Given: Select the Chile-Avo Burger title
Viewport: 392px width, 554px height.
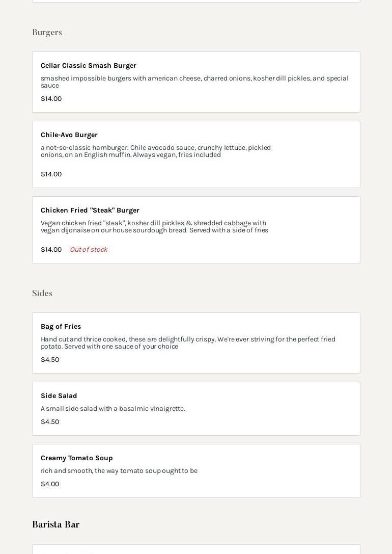Looking at the screenshot, I should pyautogui.click(x=69, y=135).
